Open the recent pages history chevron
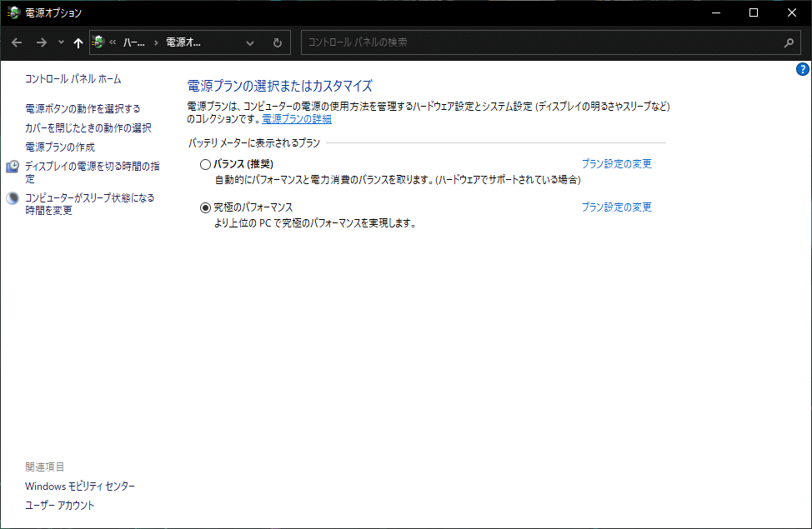 coord(60,42)
